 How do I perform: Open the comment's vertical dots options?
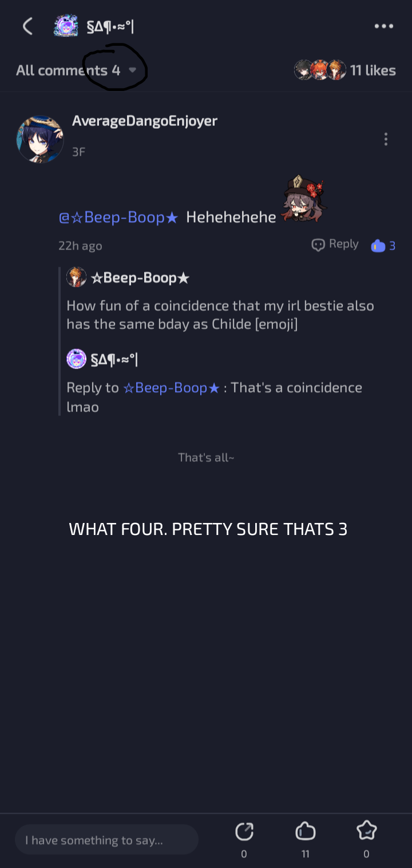[386, 139]
